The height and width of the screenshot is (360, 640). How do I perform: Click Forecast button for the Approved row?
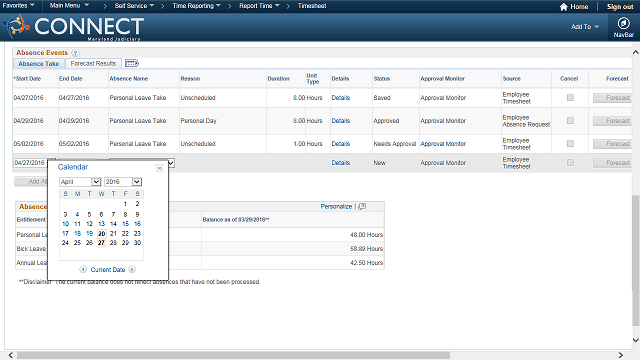(612, 121)
